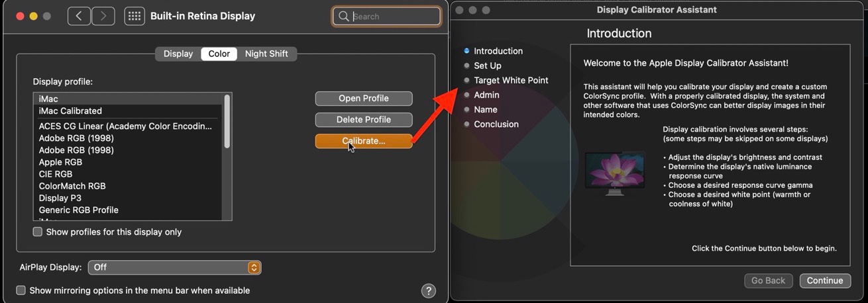The height and width of the screenshot is (303, 868).
Task: Click the search magnifier icon
Action: pos(343,17)
